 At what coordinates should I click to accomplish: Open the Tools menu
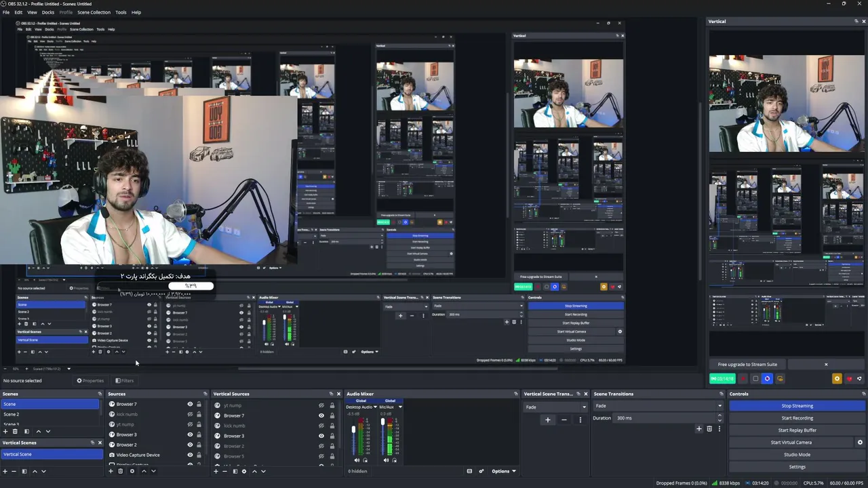click(121, 12)
